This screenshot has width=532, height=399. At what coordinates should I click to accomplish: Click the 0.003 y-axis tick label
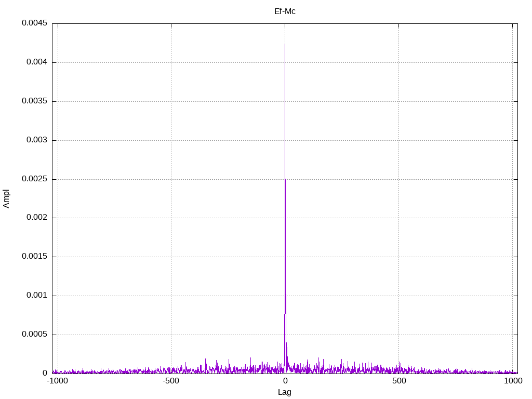(x=37, y=140)
